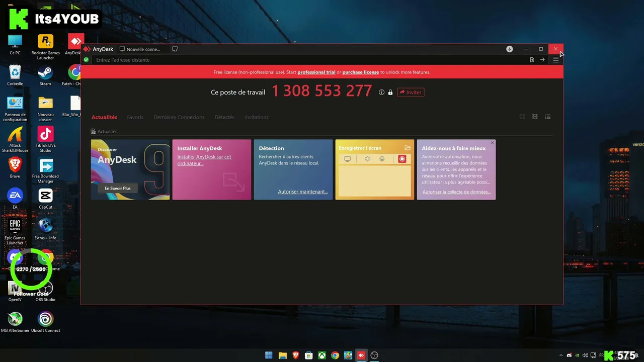The height and width of the screenshot is (362, 644).
Task: Click the Inviter button
Action: click(x=411, y=93)
